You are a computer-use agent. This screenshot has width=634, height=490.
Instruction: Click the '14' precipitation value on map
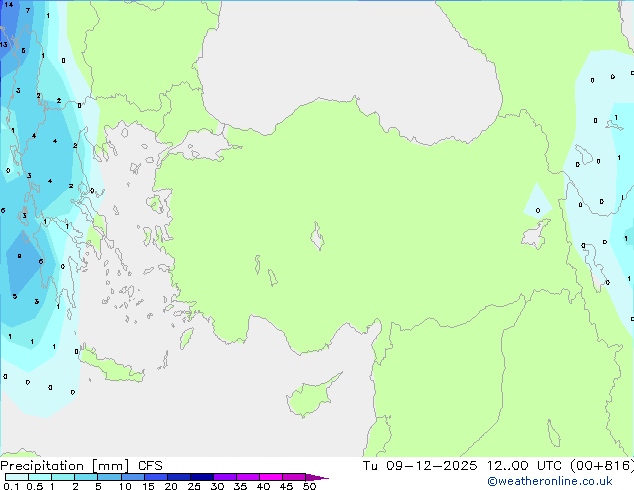(8, 5)
